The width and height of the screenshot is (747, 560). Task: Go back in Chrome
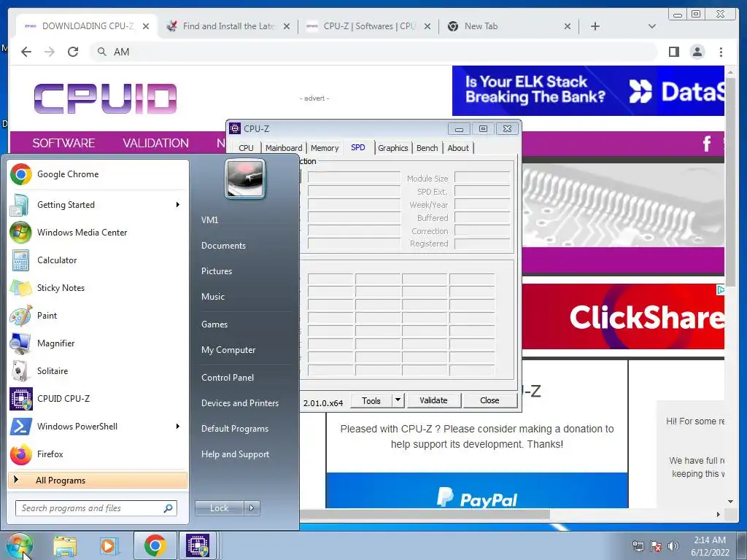tap(26, 52)
